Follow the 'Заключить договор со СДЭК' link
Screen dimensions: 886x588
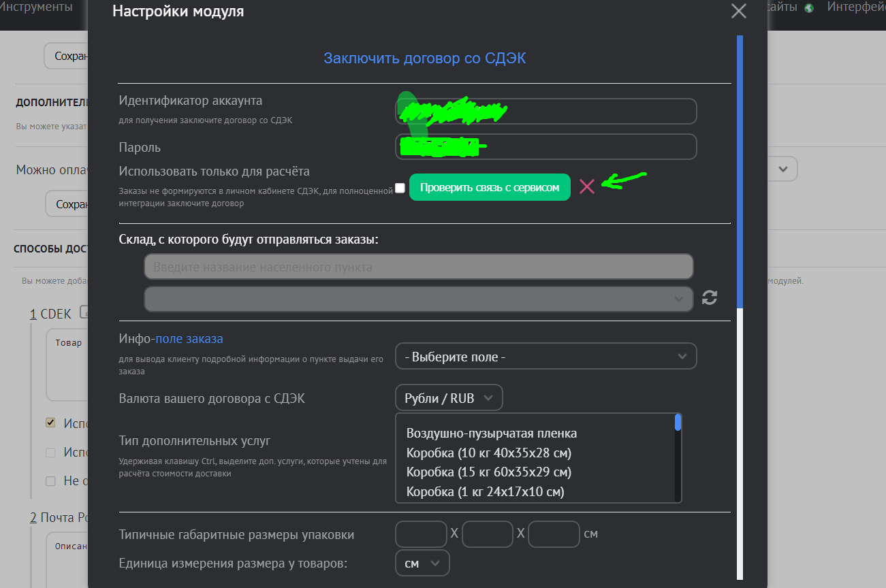pos(424,59)
